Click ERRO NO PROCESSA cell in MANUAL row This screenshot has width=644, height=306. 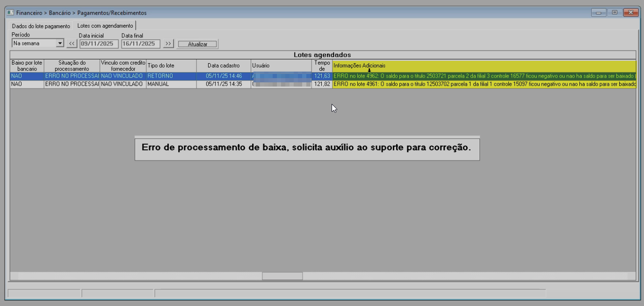(72, 84)
